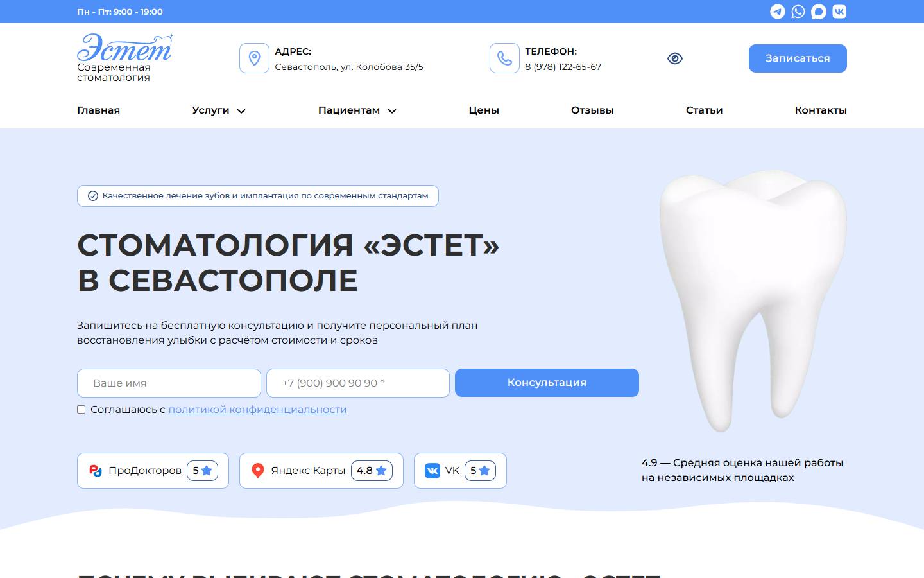Focus the phone number input field
Viewport: 924px width, 578px height.
coord(358,383)
